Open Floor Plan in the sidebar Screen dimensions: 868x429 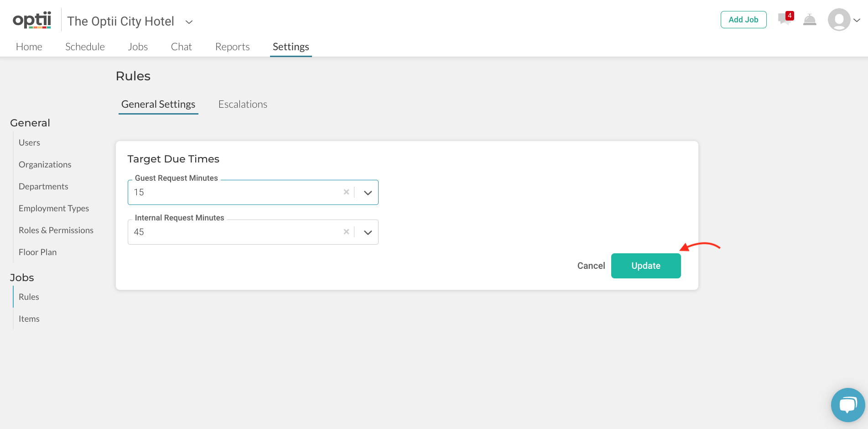37,252
